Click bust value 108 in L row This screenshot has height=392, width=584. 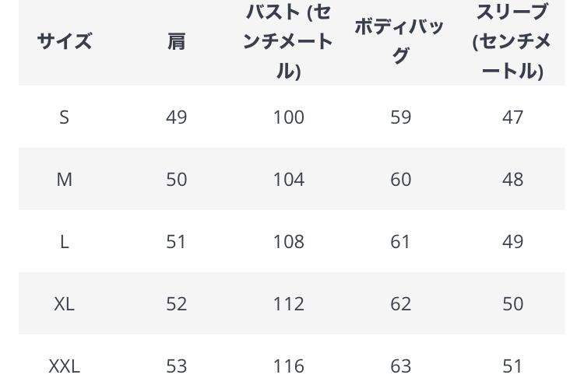click(x=288, y=241)
